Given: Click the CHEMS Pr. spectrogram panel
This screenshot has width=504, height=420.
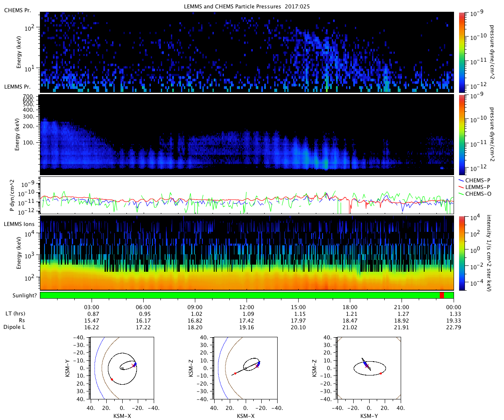Looking at the screenshot, I should pos(247,52).
